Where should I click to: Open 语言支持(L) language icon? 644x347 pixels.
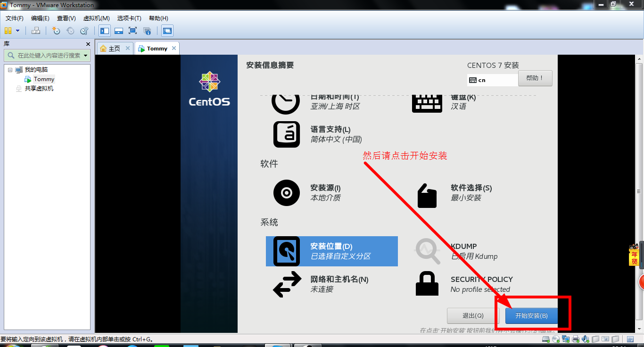point(287,134)
